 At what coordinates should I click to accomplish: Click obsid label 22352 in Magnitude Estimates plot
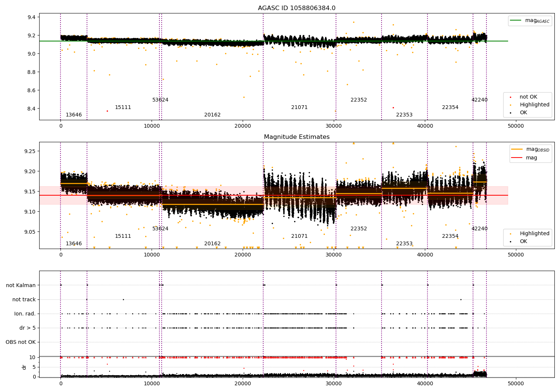(x=359, y=228)
